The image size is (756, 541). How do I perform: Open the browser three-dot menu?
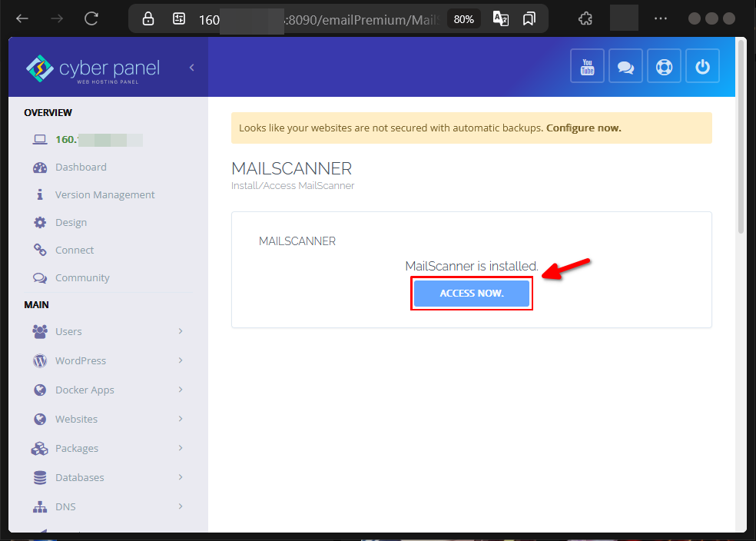coord(661,18)
